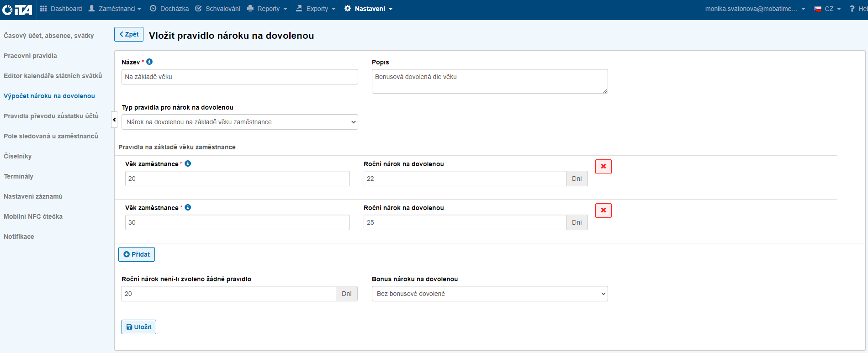Go back with the Zpět button
868x353 pixels.
click(129, 34)
